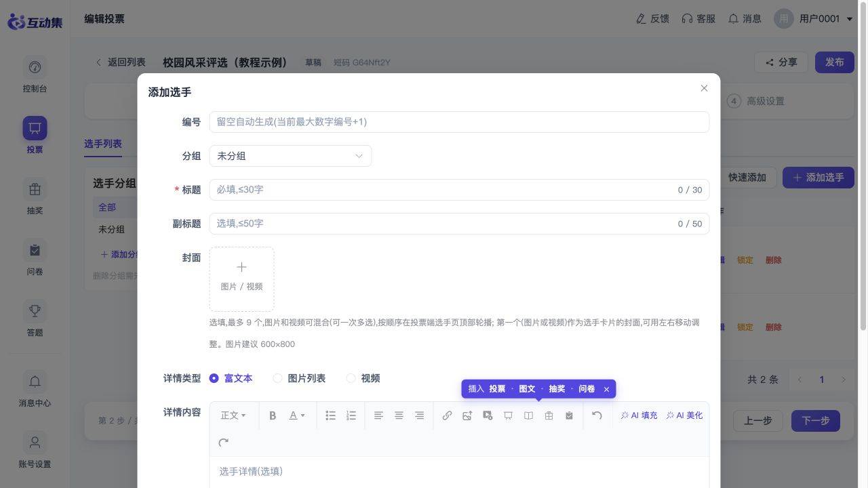Click the 封面 图片 / 视频 upload box
This screenshot has height=488, width=868.
(x=241, y=279)
